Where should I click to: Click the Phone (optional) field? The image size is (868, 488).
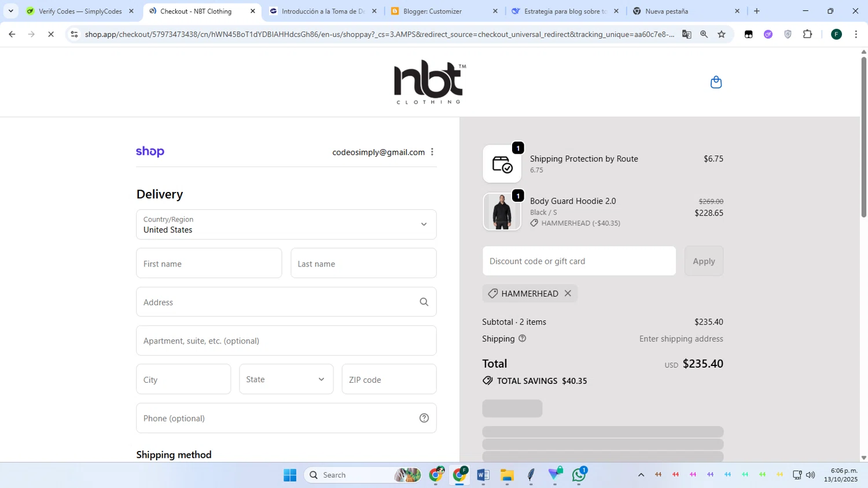(x=286, y=418)
